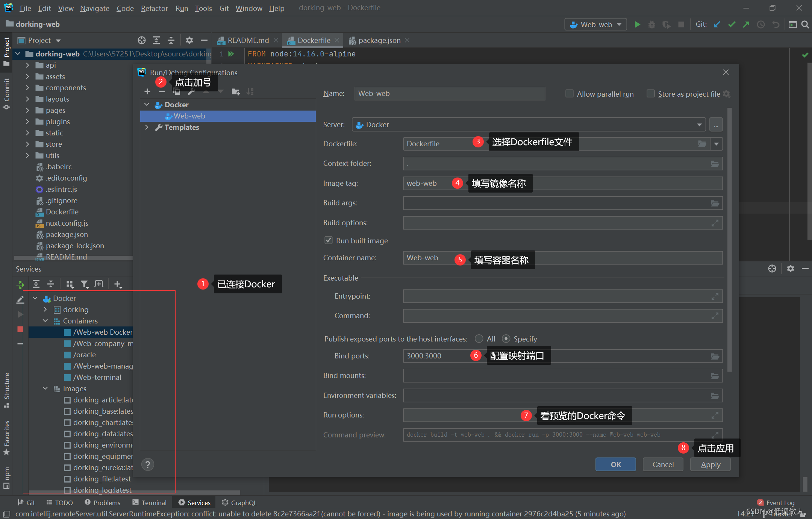Click sort configurations icon in dialog

[x=250, y=91]
